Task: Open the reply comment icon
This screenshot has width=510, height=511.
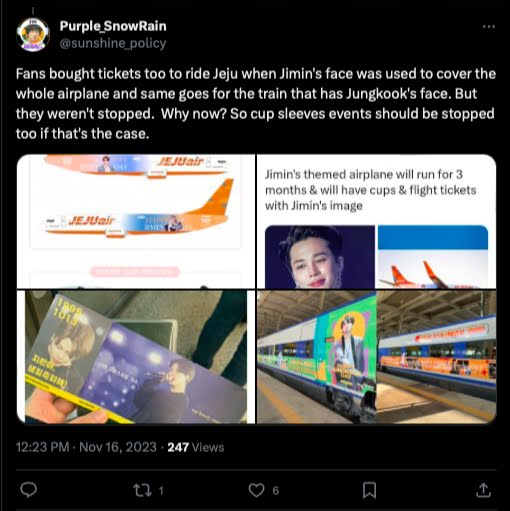Action: point(29,490)
